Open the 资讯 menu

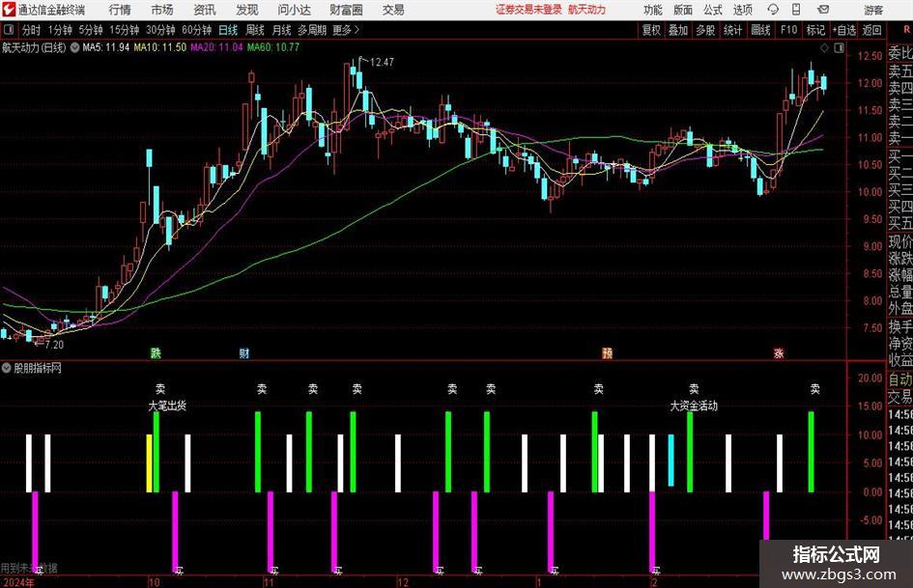(205, 10)
